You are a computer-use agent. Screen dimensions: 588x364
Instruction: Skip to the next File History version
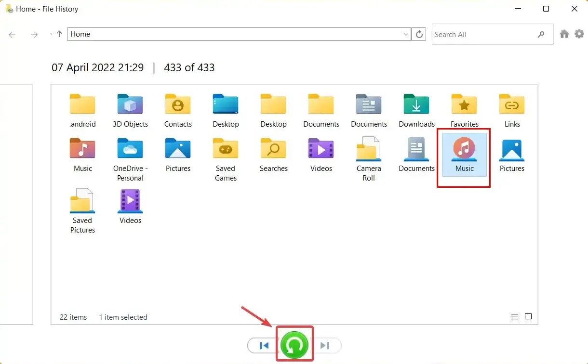(325, 345)
